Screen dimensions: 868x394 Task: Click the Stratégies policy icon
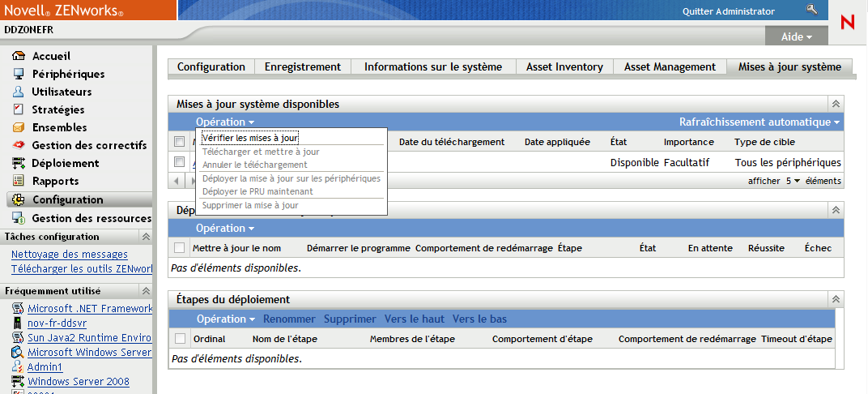point(19,109)
